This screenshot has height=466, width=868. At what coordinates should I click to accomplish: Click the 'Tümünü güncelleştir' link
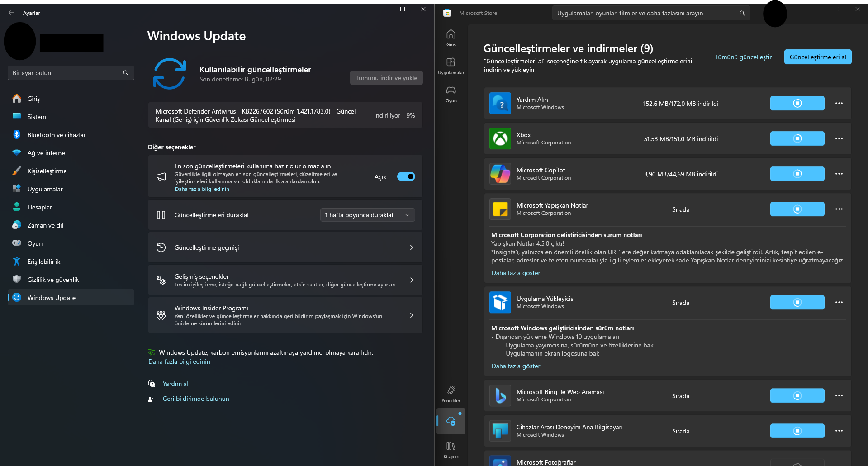coord(743,57)
